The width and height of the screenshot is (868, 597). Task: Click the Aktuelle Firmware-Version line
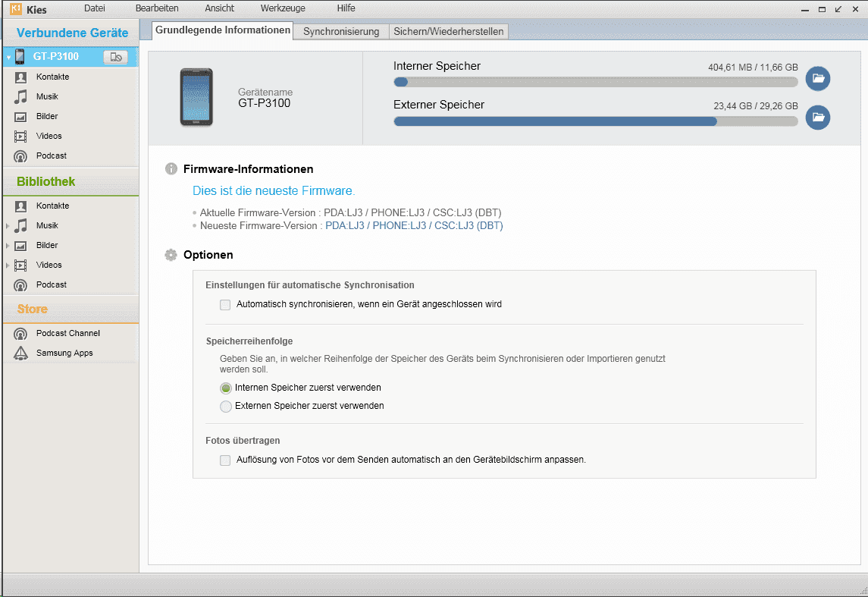tap(350, 212)
